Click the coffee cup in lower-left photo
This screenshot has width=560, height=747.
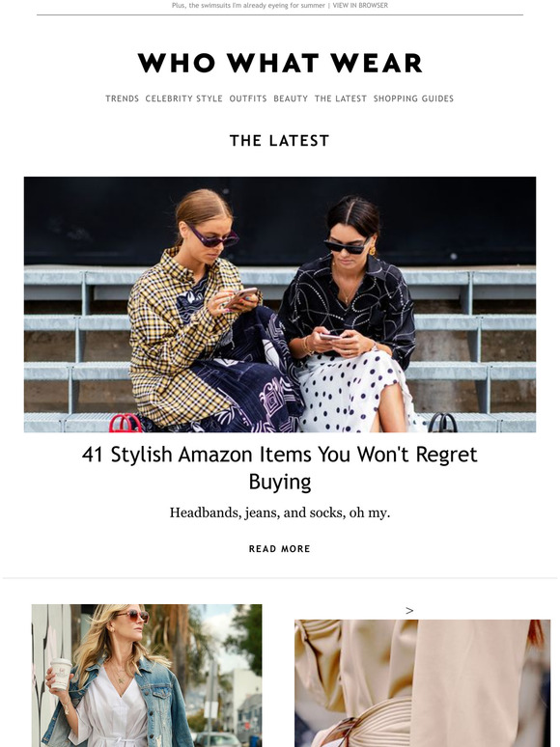(61, 674)
